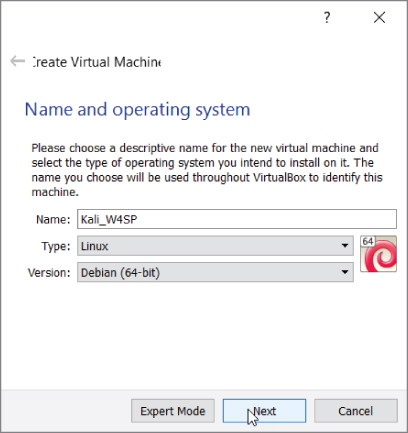Click the "Please choose a descriptive name" paragraph
Image resolution: width=408 pixels, height=433 pixels.
point(207,170)
